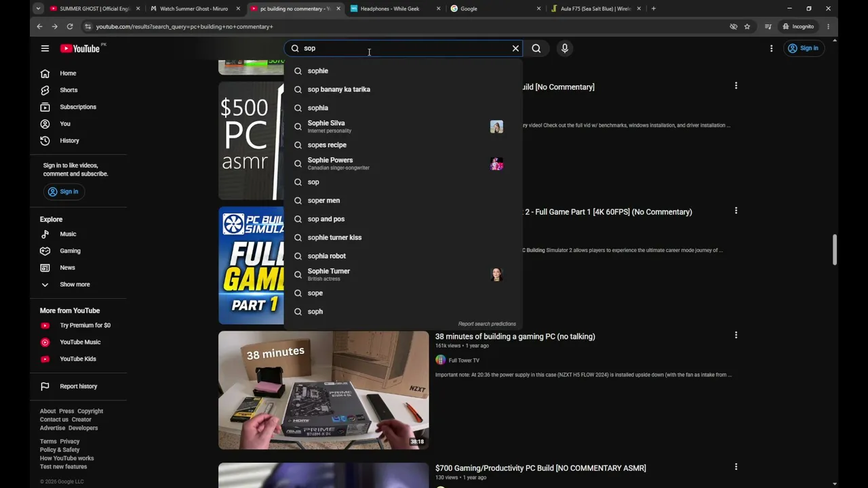Screen dimensions: 868x488
Task: Open Report history
Action: click(78, 386)
